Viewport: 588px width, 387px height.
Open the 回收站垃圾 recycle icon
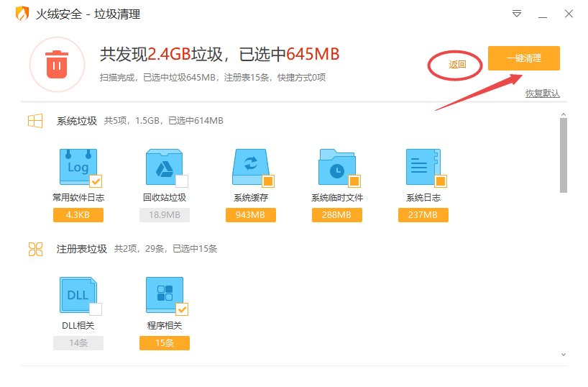(164, 167)
